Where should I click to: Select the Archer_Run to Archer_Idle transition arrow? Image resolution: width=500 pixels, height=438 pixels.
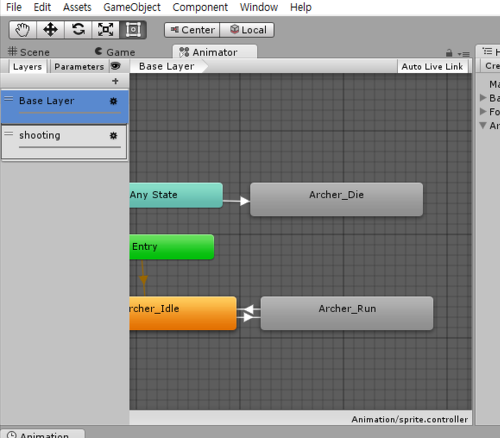pyautogui.click(x=249, y=309)
